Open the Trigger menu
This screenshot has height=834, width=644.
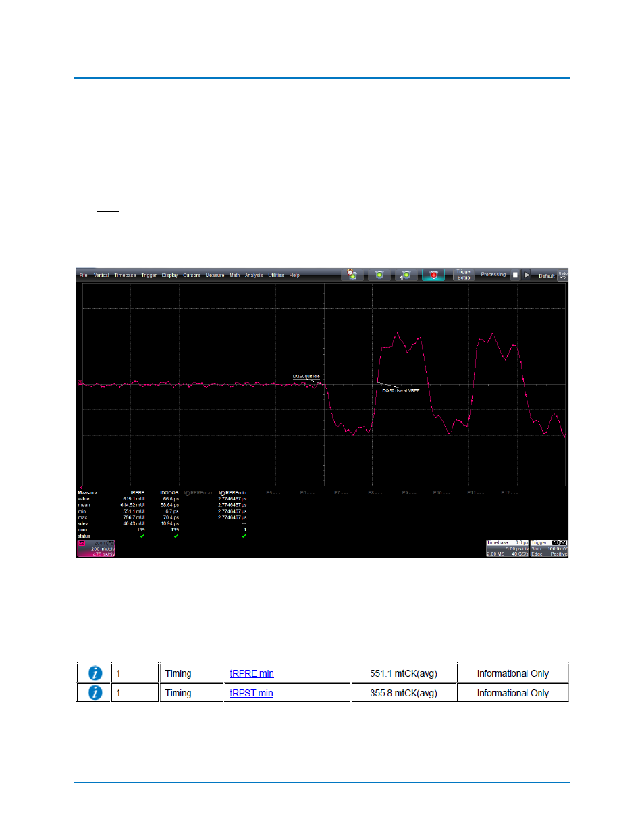tap(149, 276)
